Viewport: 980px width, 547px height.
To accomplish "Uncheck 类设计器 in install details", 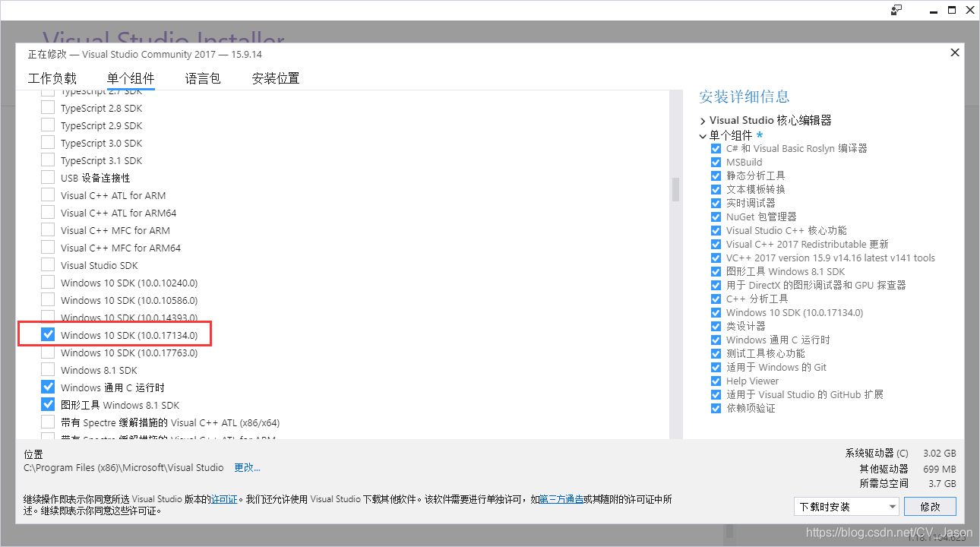I will (x=716, y=327).
